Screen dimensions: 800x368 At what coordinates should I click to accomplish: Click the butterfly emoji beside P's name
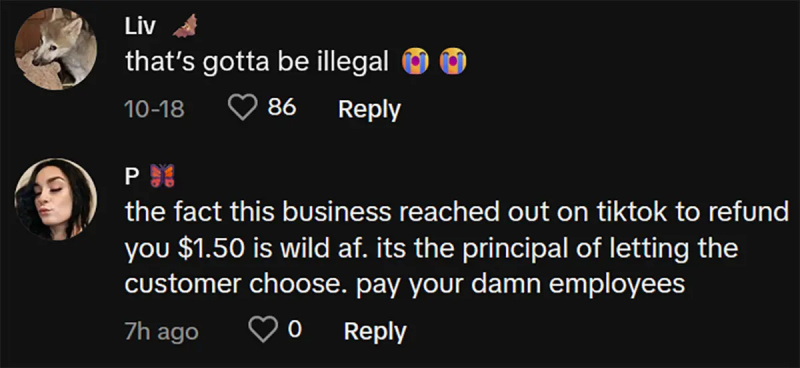tap(162, 176)
